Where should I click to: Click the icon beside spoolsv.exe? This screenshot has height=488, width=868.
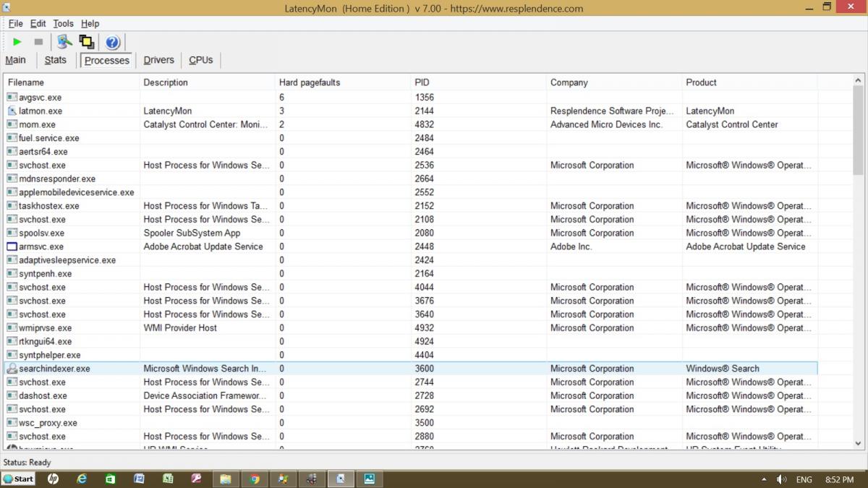(12, 234)
